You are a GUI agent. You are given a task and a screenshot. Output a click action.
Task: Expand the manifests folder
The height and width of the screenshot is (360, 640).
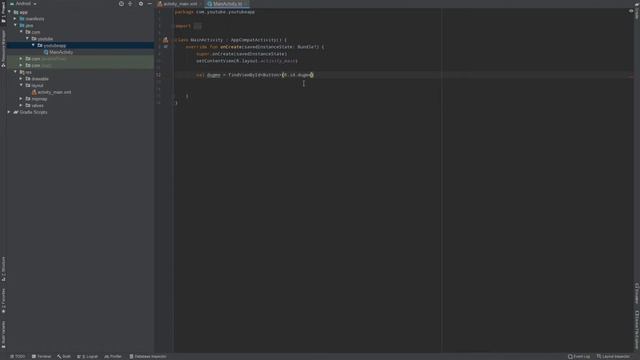[16, 19]
